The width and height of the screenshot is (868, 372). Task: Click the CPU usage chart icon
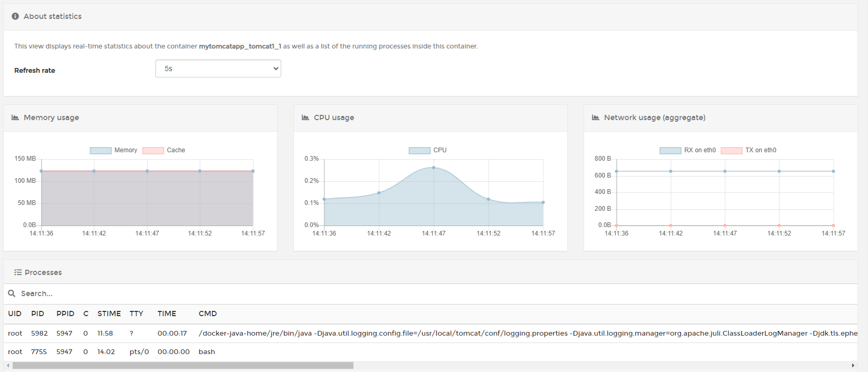coord(305,118)
